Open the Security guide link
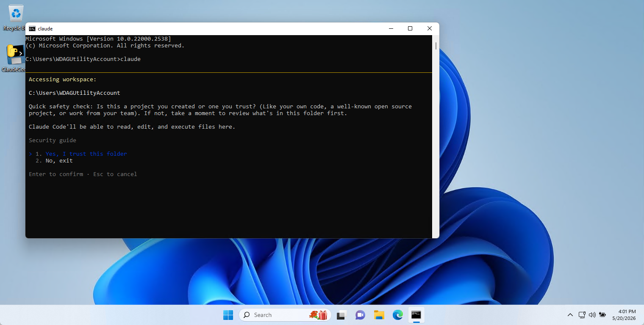 [x=53, y=140]
